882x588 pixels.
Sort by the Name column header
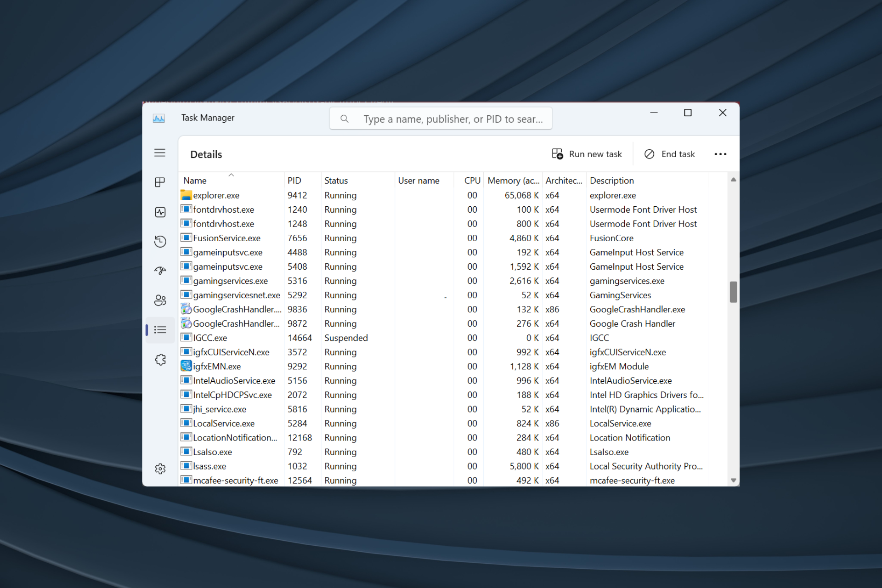point(232,181)
